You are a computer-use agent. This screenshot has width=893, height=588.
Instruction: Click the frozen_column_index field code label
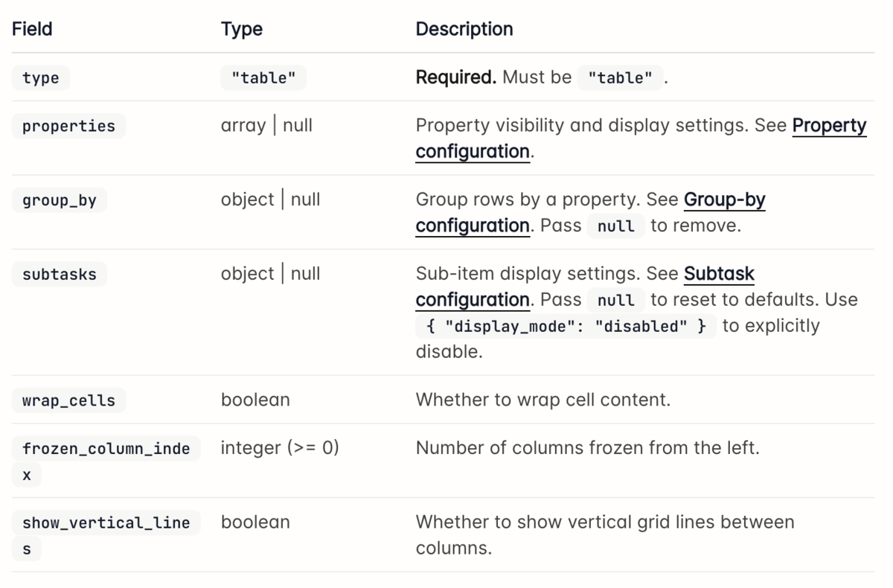[106, 461]
